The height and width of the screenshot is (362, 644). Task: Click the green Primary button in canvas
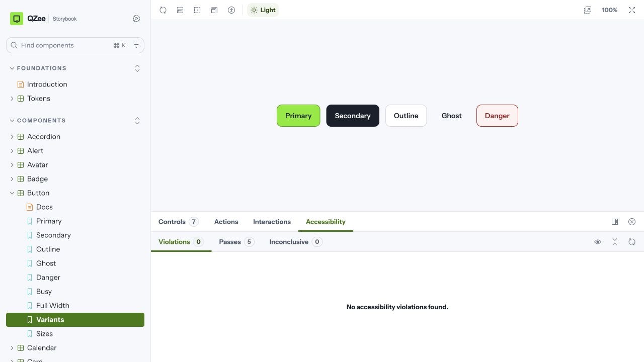[298, 116]
